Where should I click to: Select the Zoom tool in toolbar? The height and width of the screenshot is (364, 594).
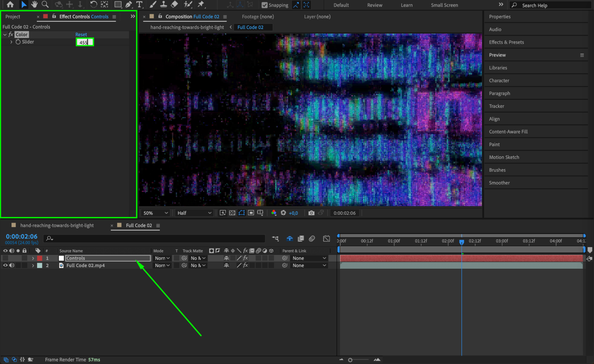[x=45, y=4]
